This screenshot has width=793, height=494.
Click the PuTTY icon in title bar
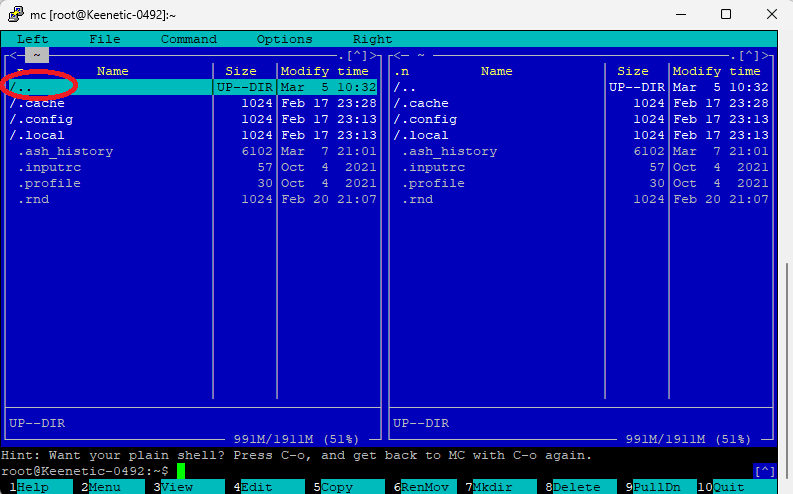(15, 14)
